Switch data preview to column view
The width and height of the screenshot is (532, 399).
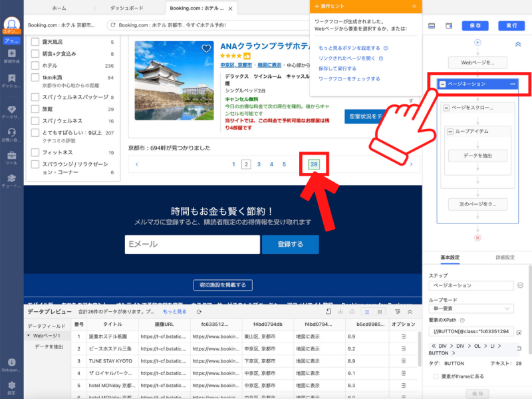point(380,311)
